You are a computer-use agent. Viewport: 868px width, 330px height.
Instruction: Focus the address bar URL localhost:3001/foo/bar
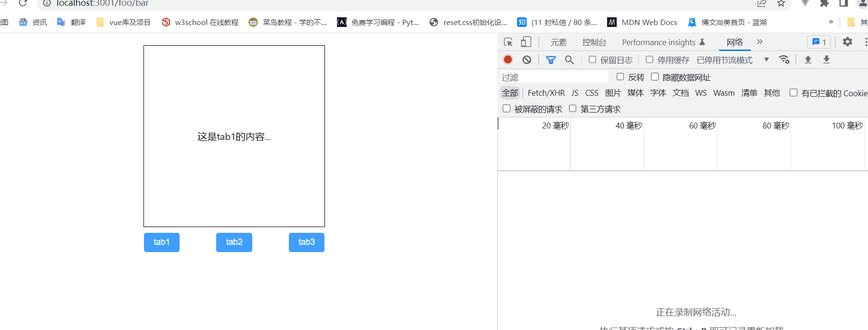[103, 3]
